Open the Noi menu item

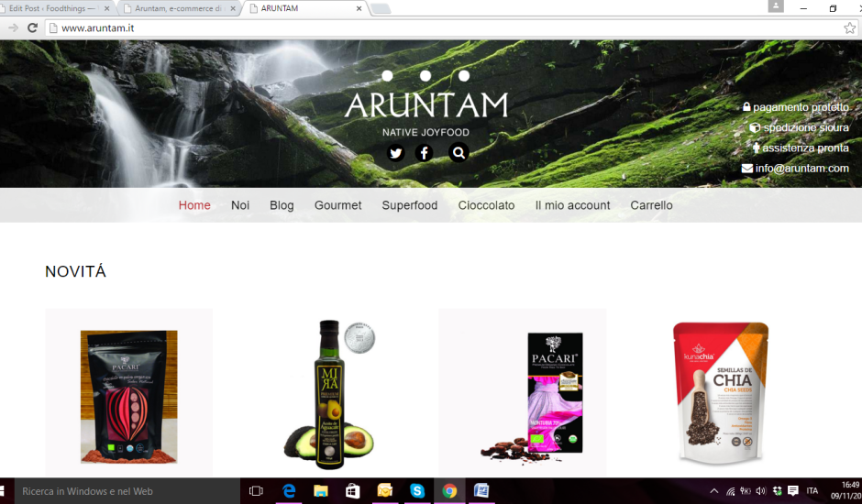(x=240, y=205)
